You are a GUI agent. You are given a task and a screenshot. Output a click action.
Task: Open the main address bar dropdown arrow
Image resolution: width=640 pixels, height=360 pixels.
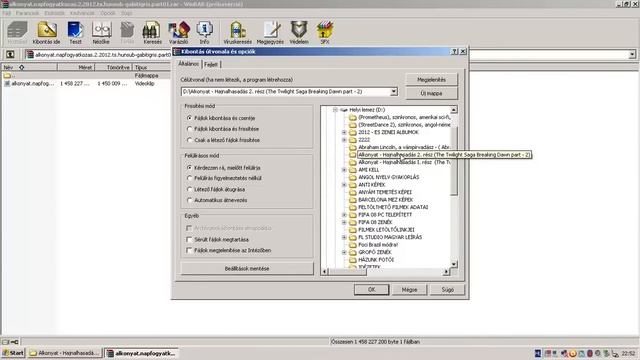(632, 54)
